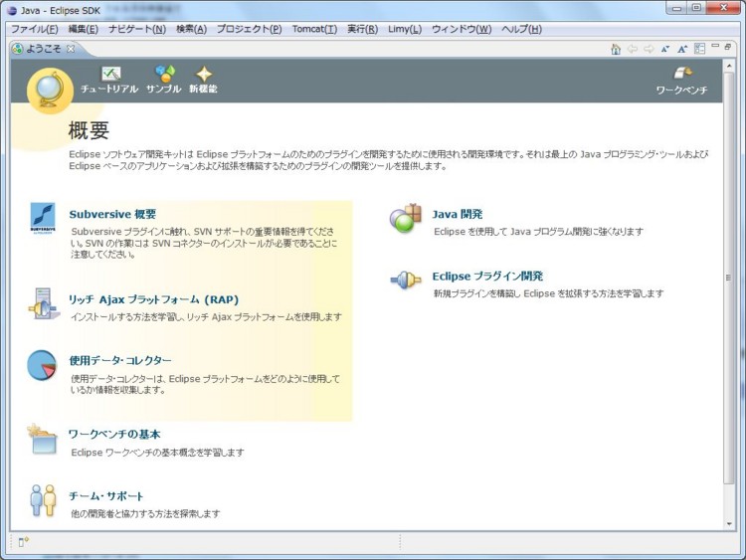
Task: Click the scrollbar up arrow
Action: (x=729, y=66)
